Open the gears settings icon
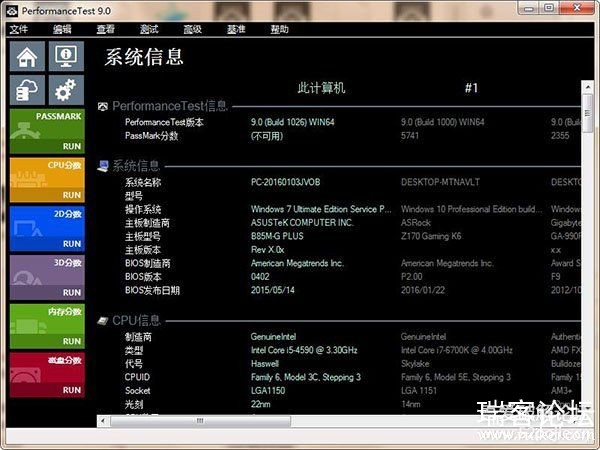The width and height of the screenshot is (600, 450). pos(66,90)
